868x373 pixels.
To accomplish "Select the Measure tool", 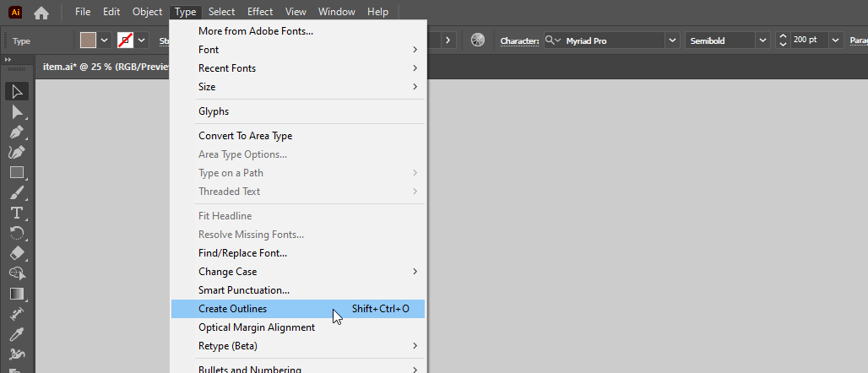I will tap(17, 314).
